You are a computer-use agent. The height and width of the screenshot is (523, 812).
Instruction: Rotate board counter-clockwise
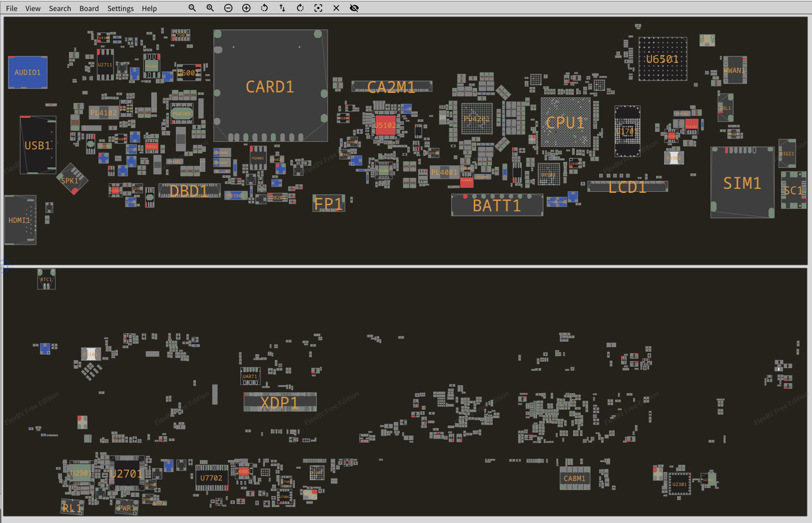264,8
